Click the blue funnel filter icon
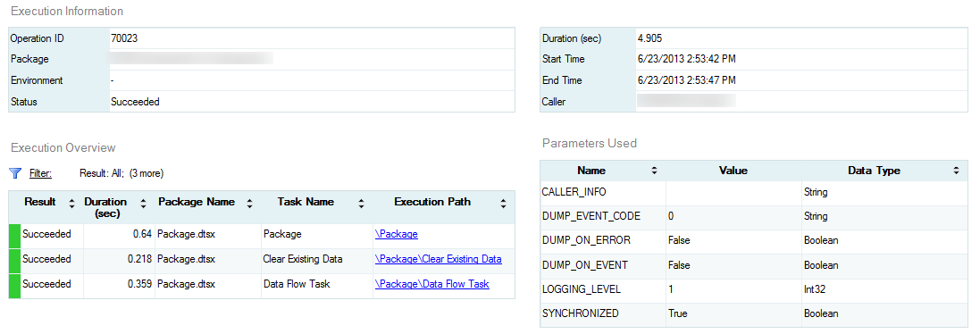Image resolution: width=980 pixels, height=334 pixels. 15,173
